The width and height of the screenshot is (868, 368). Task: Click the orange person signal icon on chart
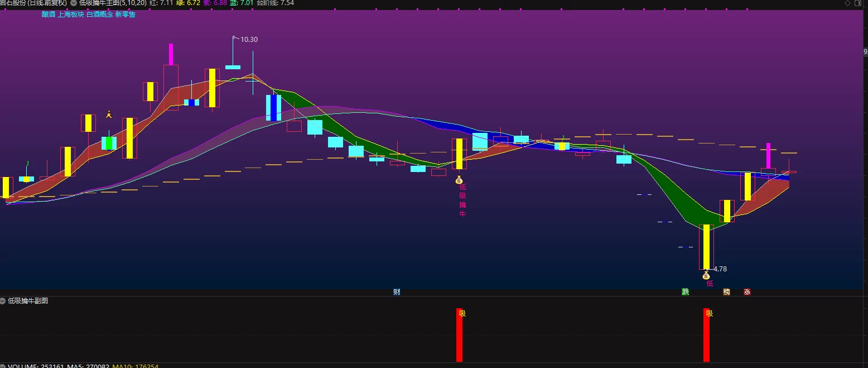[x=109, y=114]
